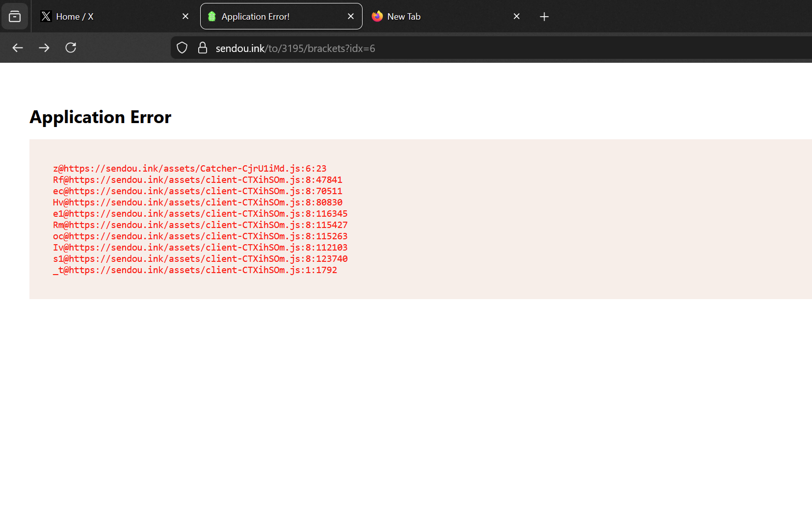Switch to the New Tab tab

click(x=437, y=17)
